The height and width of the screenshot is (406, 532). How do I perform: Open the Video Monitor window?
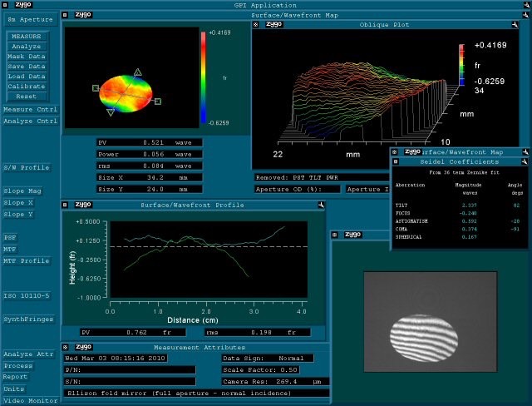pyautogui.click(x=30, y=400)
